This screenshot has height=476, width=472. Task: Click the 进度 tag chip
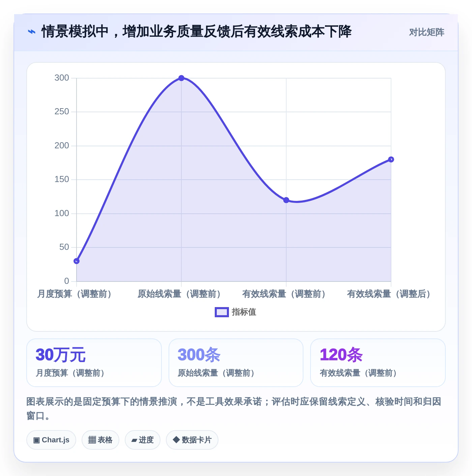[x=143, y=440]
